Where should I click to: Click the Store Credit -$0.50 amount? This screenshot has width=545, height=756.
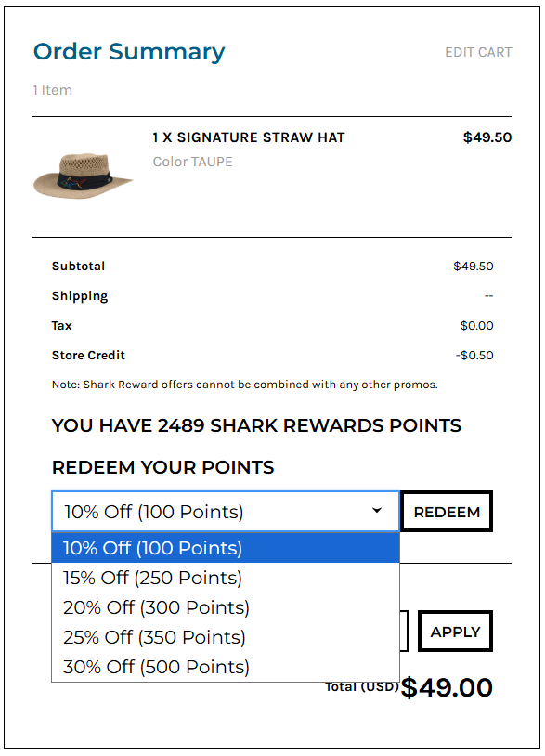pyautogui.click(x=474, y=356)
